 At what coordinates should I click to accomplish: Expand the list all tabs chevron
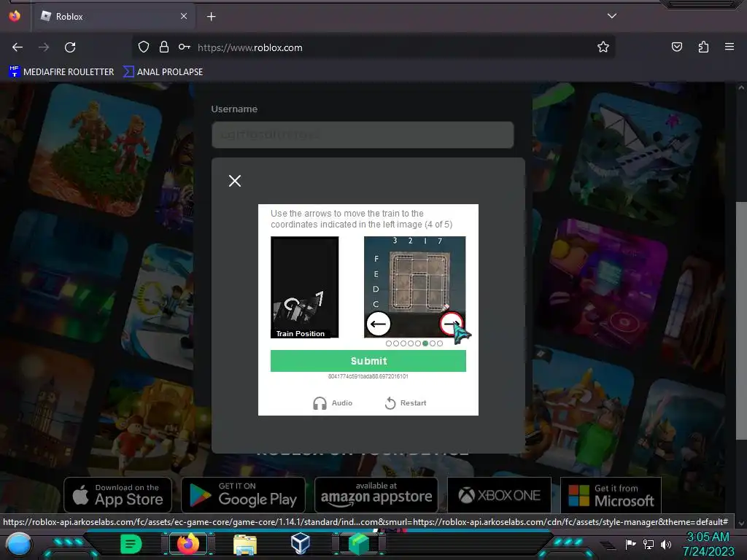pos(612,16)
